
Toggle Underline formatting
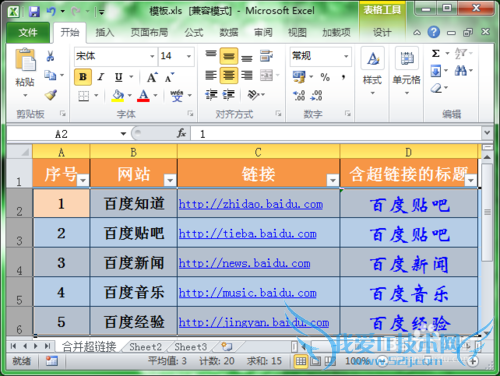pos(119,77)
